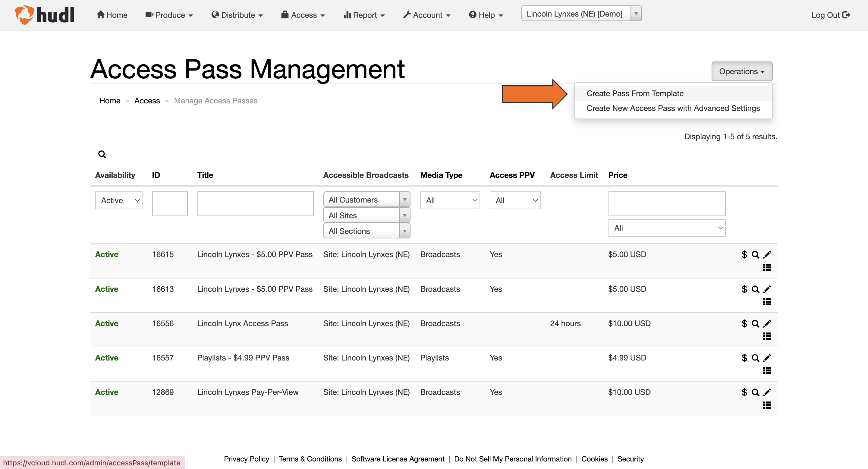Edit Lincoln Lynx Access Pass with pencil icon
The width and height of the screenshot is (868, 469).
(767, 324)
